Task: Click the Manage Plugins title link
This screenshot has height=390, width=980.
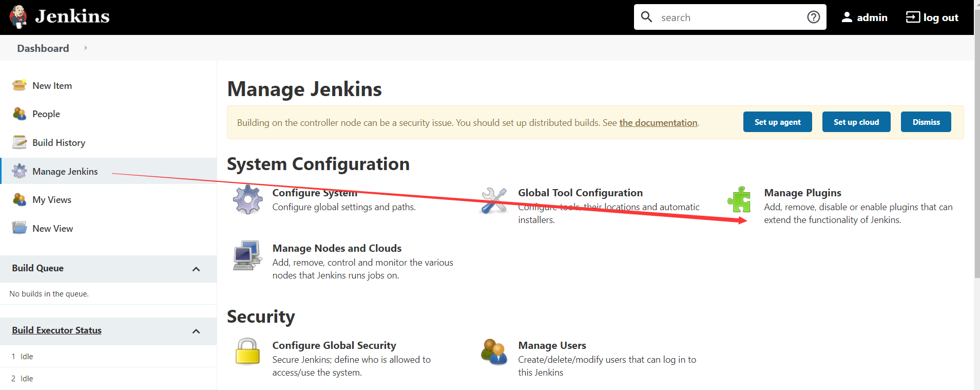Action: tap(802, 193)
